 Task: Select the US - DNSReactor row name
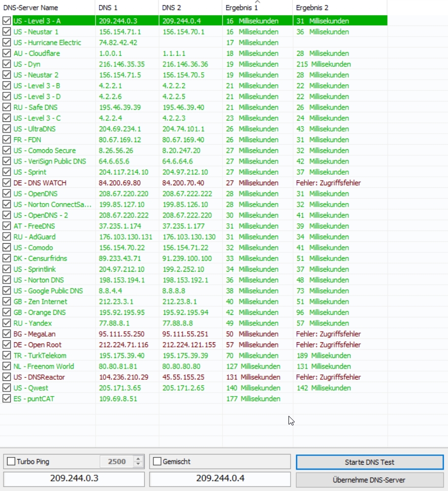39,377
